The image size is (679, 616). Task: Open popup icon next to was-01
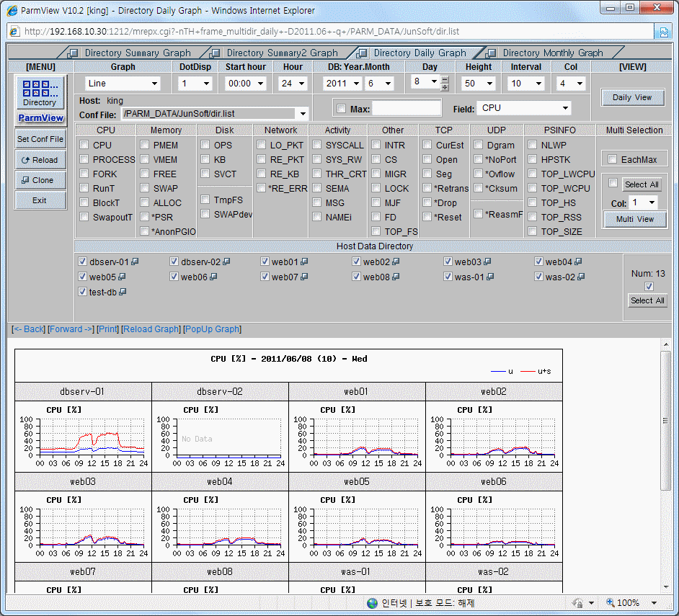[x=490, y=277]
